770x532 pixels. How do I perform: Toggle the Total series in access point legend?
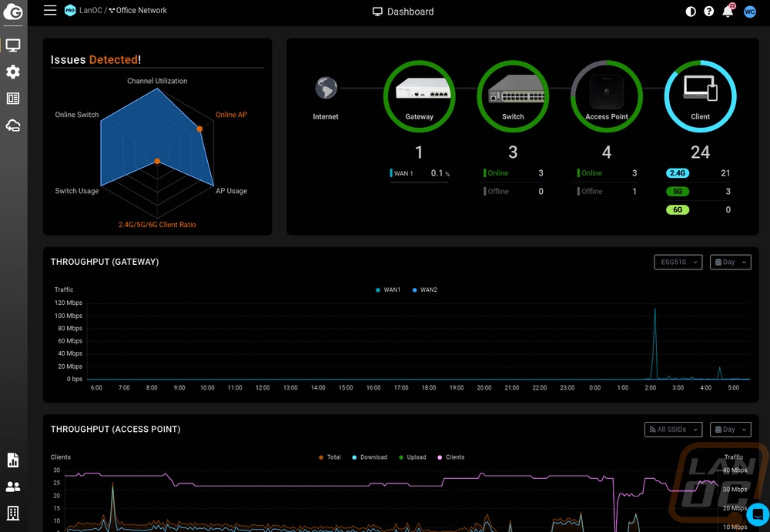[330, 457]
